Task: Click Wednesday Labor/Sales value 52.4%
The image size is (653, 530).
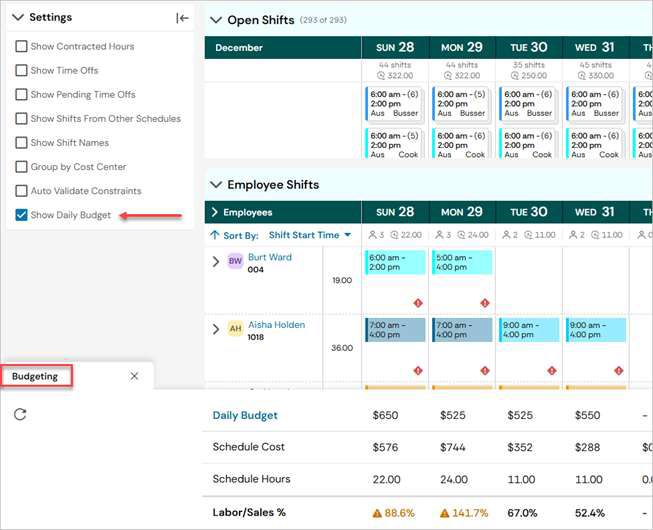Action: coord(590,513)
